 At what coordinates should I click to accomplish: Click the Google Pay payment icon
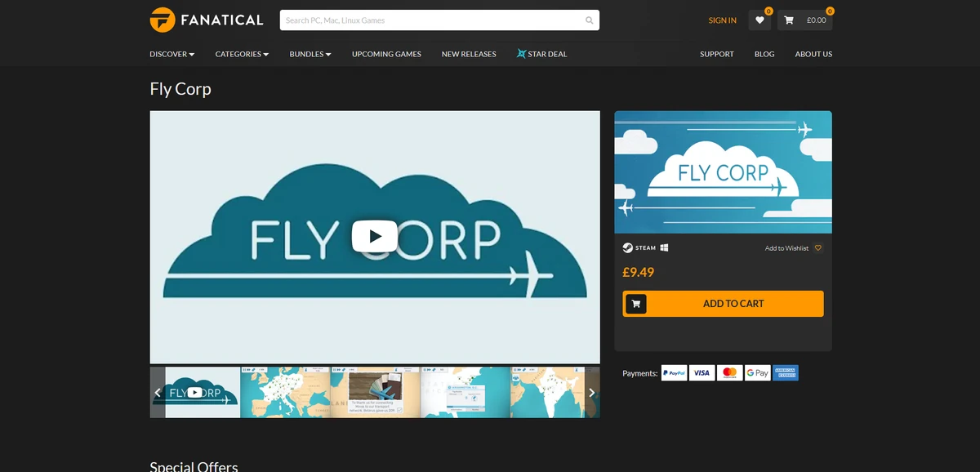[757, 372]
